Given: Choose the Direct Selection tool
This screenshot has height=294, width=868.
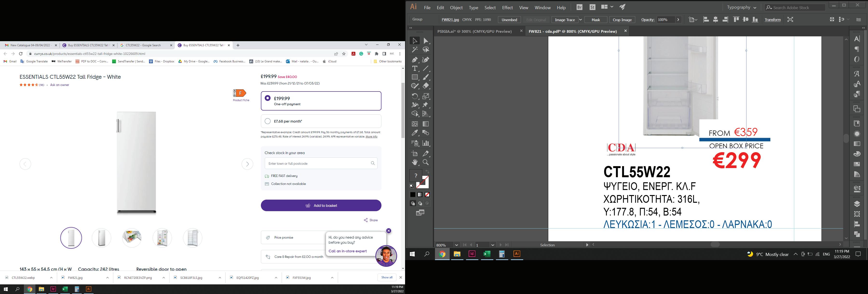Looking at the screenshot, I should point(426,41).
